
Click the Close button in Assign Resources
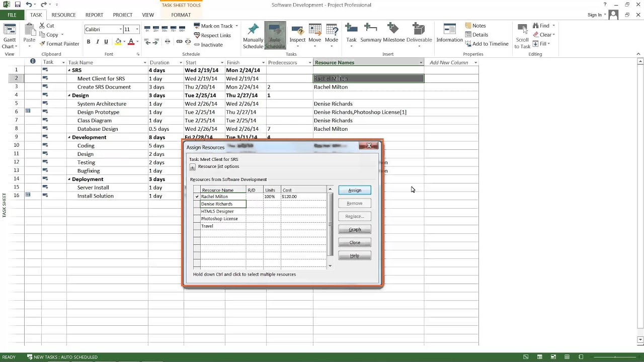click(x=355, y=242)
